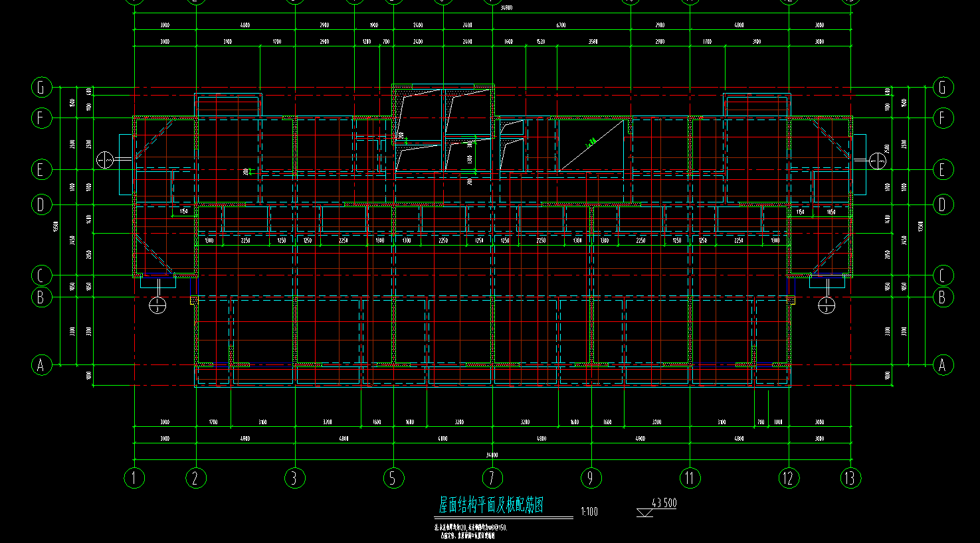The width and height of the screenshot is (980, 543).
Task: Click the elevation triangle symbol under 43.500
Action: pos(644,512)
